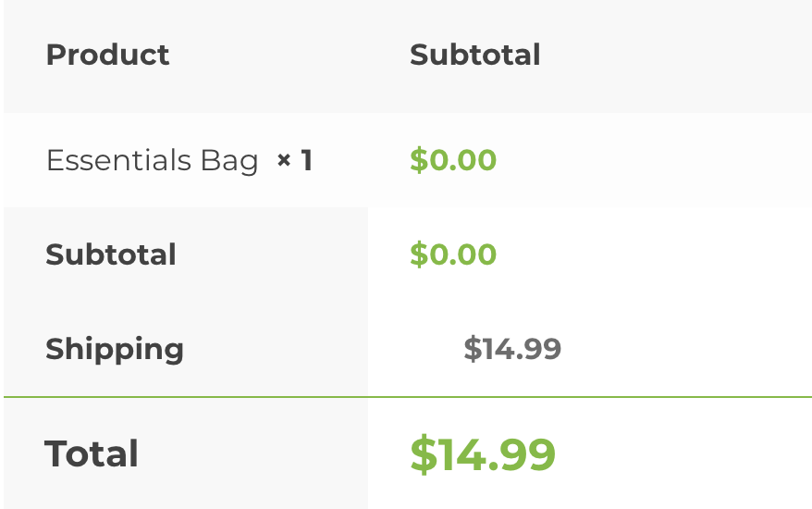Click the dollar sign in Subtotal row amount
This screenshot has height=509, width=812.
coord(417,254)
